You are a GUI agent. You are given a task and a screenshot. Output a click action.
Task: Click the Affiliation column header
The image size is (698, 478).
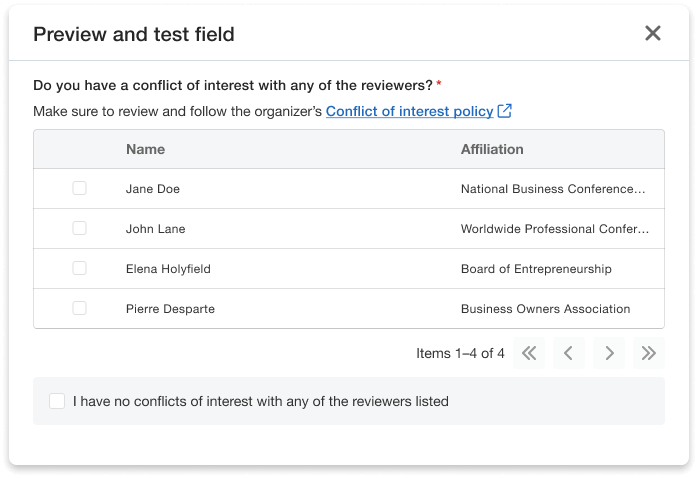click(x=492, y=149)
